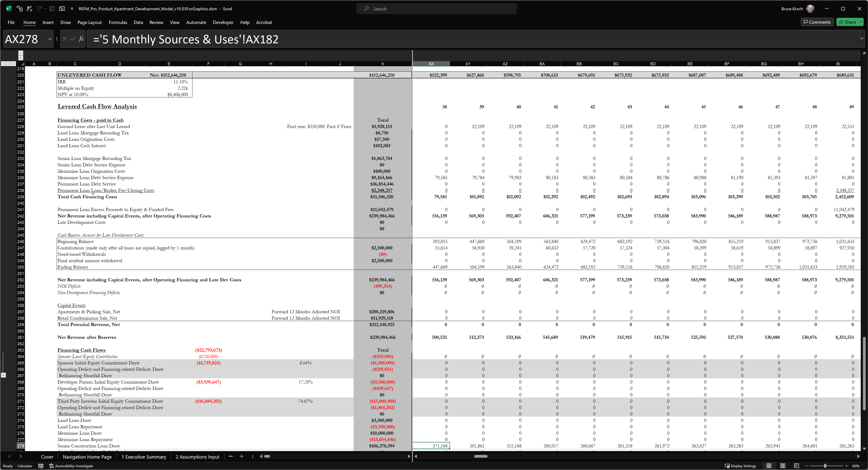Open the Navigation Home Page sheet tab

[87, 457]
